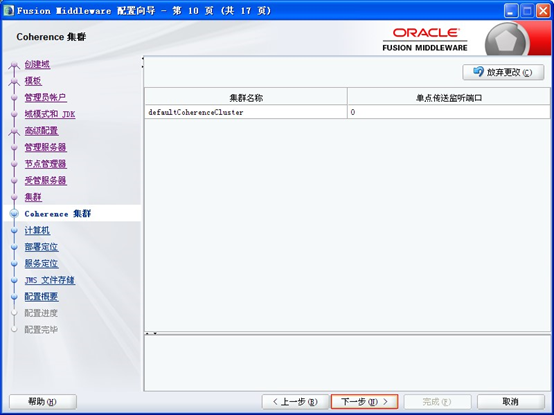Viewport: 554px width, 415px height.
Task: Click Coherence 集群 step node bullet
Action: (x=14, y=214)
